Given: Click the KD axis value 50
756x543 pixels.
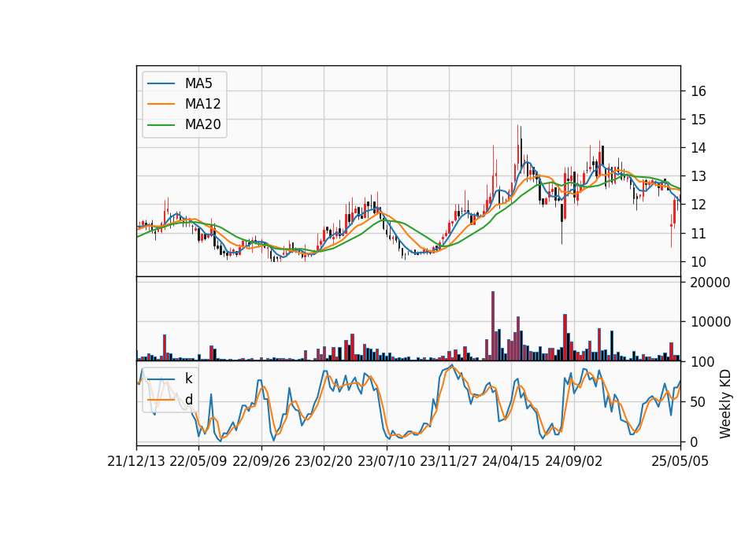Looking at the screenshot, I should (699, 402).
